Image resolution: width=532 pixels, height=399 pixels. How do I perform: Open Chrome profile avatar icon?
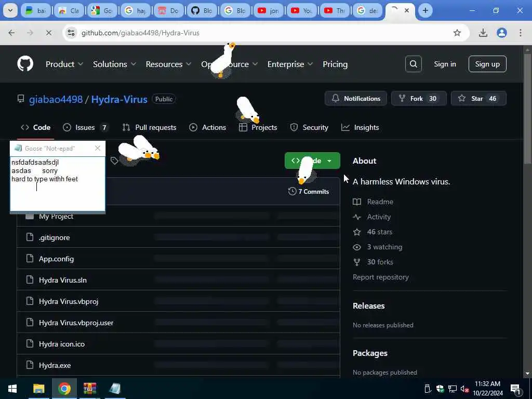(501, 33)
